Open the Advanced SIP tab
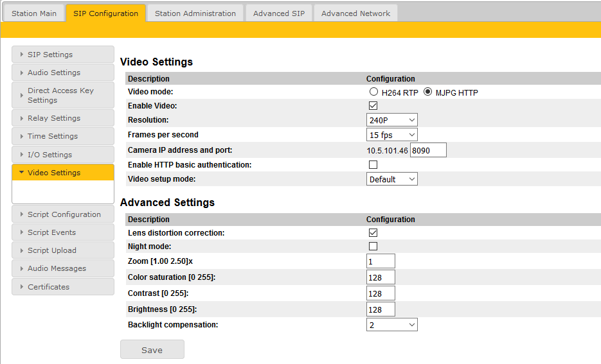This screenshot has width=601, height=364. coord(279,13)
